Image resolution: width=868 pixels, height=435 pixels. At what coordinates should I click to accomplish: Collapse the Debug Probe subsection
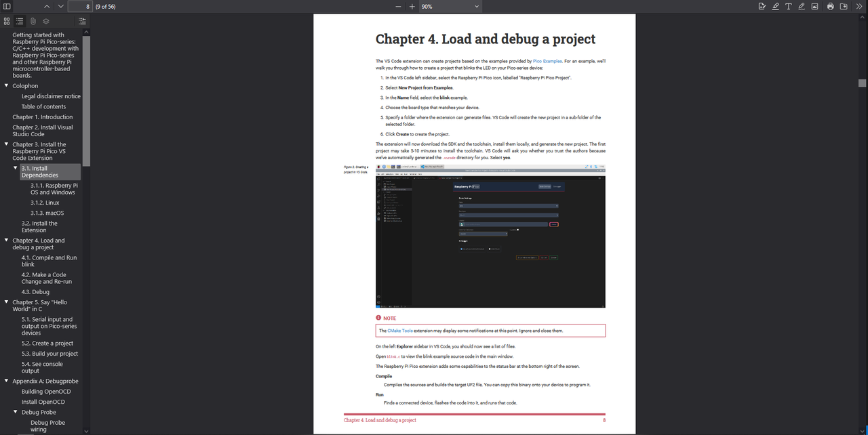point(16,412)
